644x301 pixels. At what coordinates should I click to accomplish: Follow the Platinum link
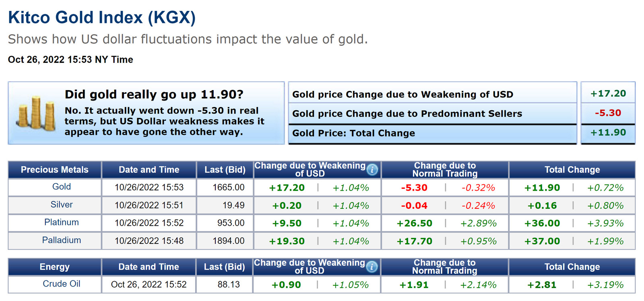tap(62, 222)
